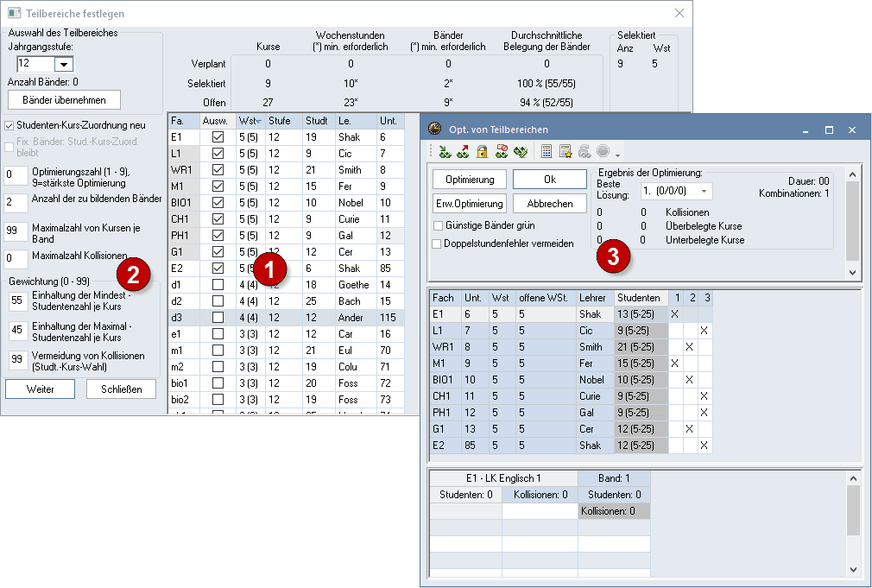Open the Beste Lösung dropdown
872x588 pixels.
(704, 191)
